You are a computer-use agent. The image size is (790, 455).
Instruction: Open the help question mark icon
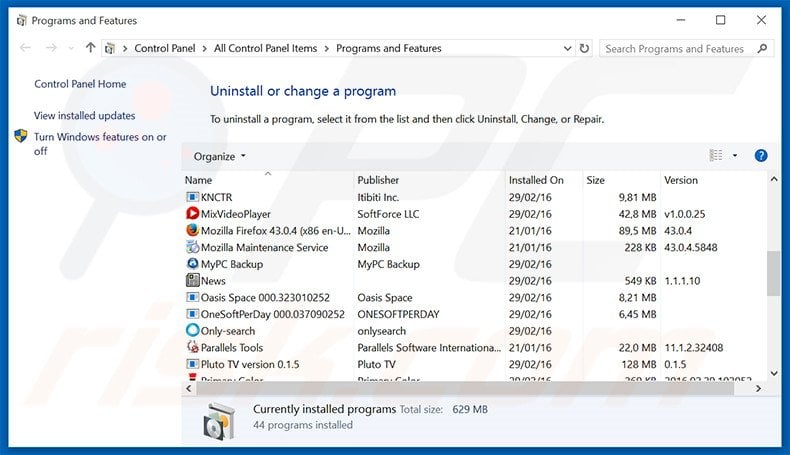(761, 156)
